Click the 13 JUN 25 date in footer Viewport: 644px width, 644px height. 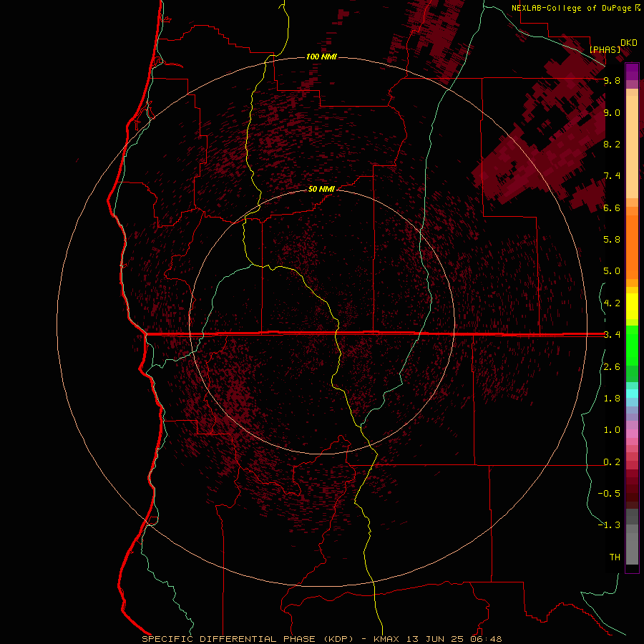point(435,639)
